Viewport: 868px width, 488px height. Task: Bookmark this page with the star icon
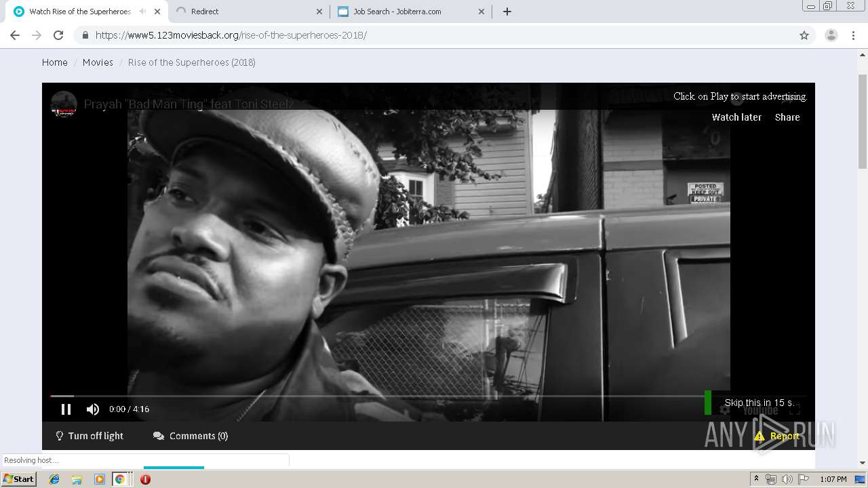[x=804, y=35]
